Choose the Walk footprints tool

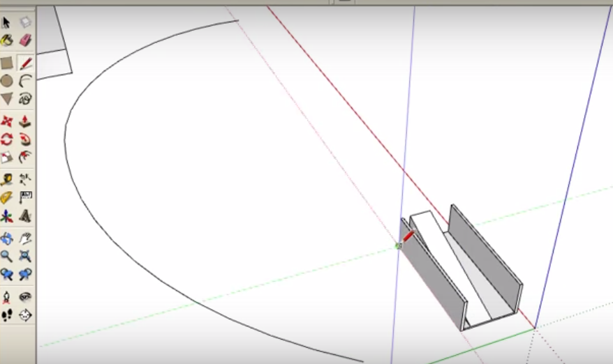coord(7,315)
